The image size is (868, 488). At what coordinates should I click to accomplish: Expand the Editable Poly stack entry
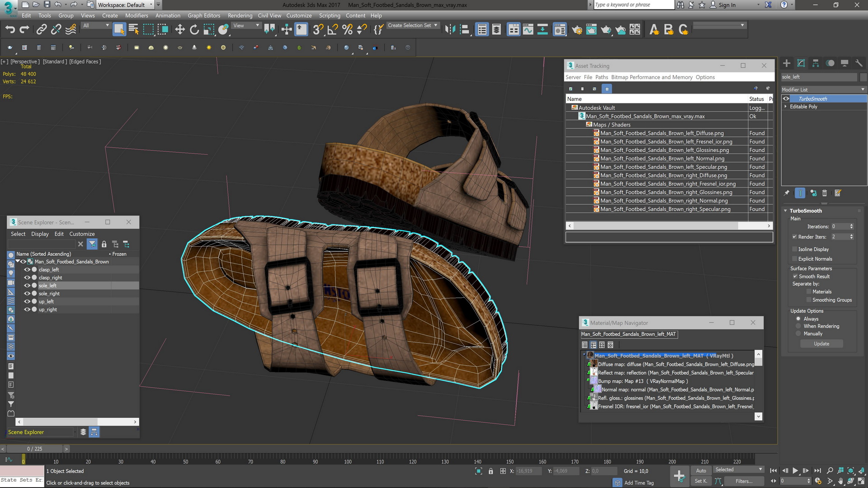point(786,107)
